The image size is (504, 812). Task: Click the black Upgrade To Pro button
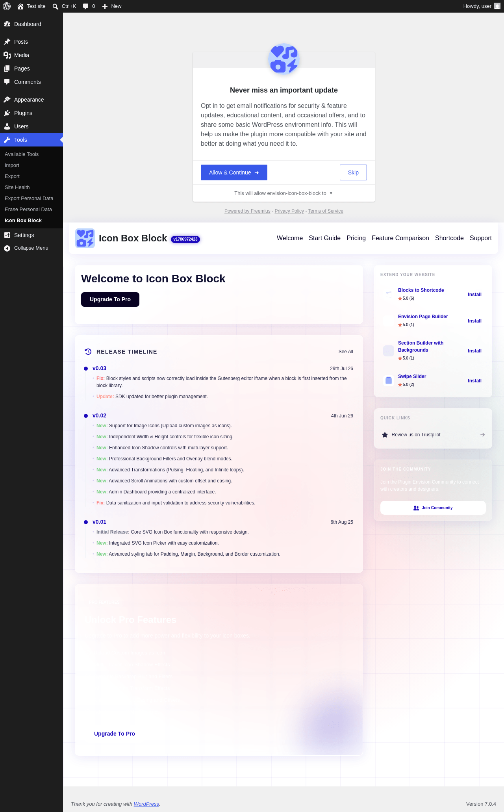click(110, 299)
